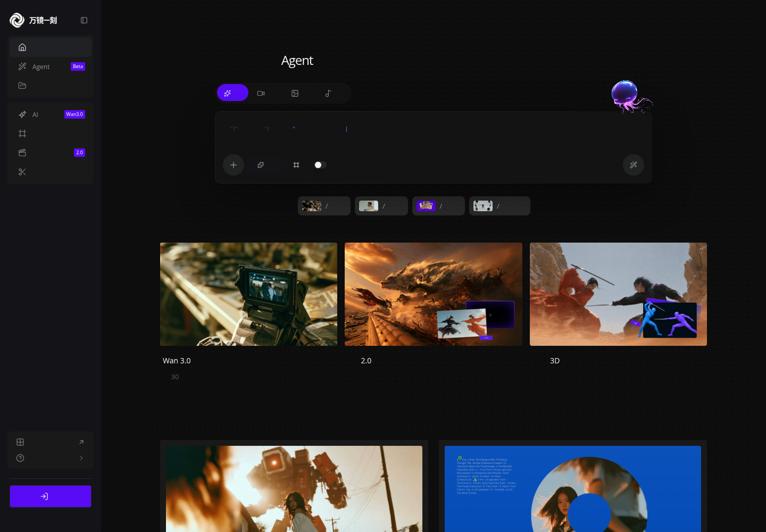Screen dimensions: 766x532
Task: Click the app logo at top left
Action: pos(33,20)
